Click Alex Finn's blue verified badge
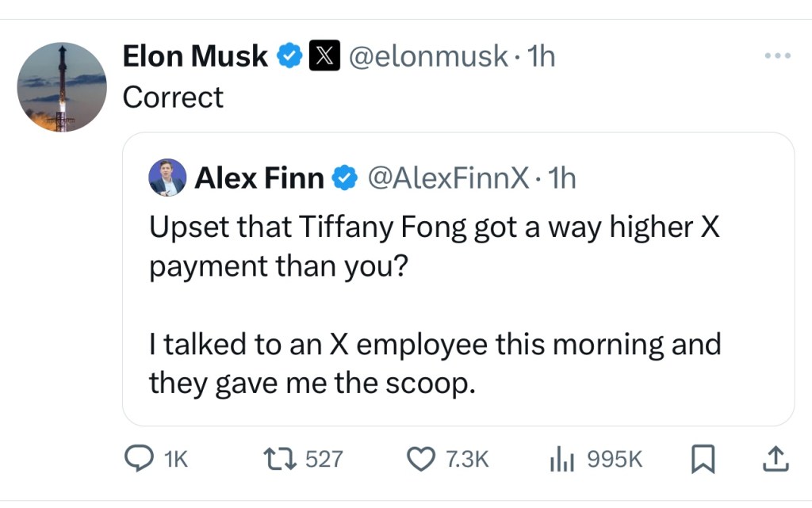This screenshot has height=508, width=812. click(343, 178)
